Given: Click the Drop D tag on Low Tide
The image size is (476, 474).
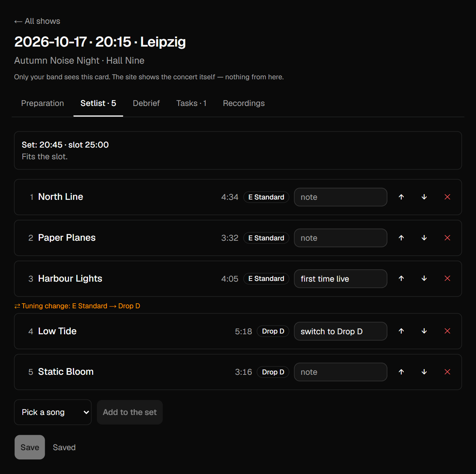Looking at the screenshot, I should coord(273,331).
